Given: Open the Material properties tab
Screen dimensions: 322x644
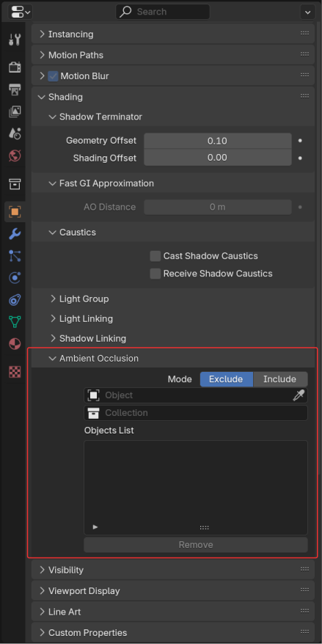Looking at the screenshot, I should click(x=15, y=343).
